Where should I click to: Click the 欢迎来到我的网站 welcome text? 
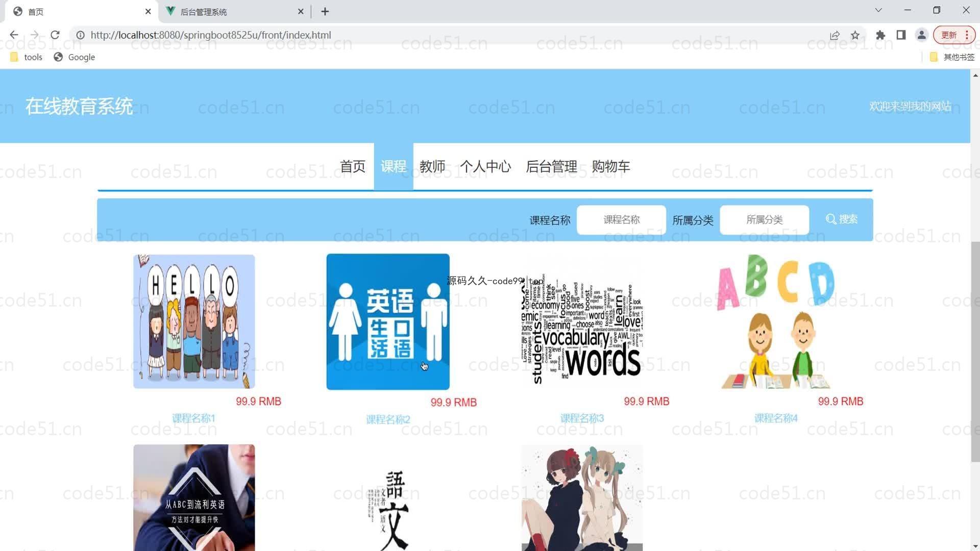click(x=910, y=106)
